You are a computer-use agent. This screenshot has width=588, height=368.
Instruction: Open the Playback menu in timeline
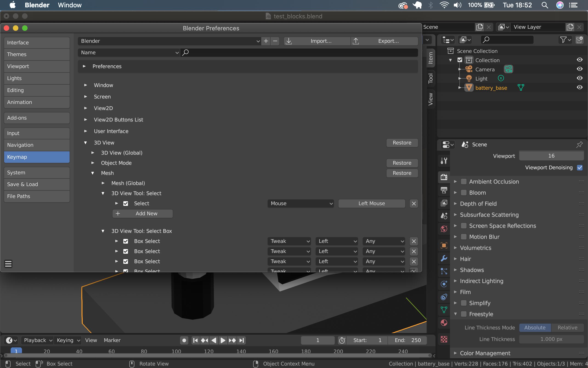(x=38, y=340)
